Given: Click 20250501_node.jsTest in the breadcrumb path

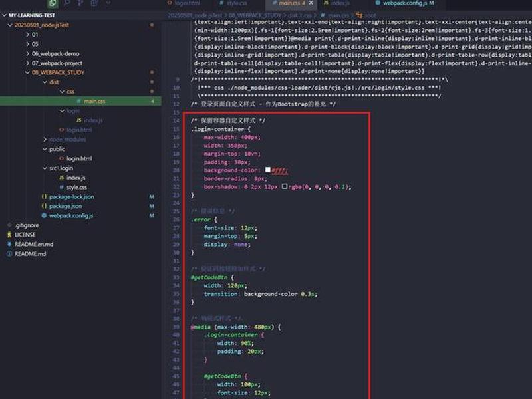Looking at the screenshot, I should pyautogui.click(x=195, y=15).
